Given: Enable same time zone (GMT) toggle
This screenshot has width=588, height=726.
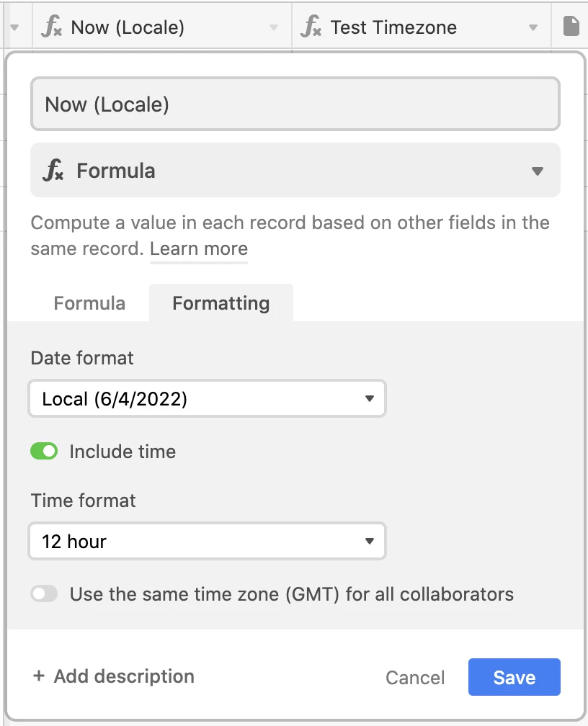Looking at the screenshot, I should point(44,593).
